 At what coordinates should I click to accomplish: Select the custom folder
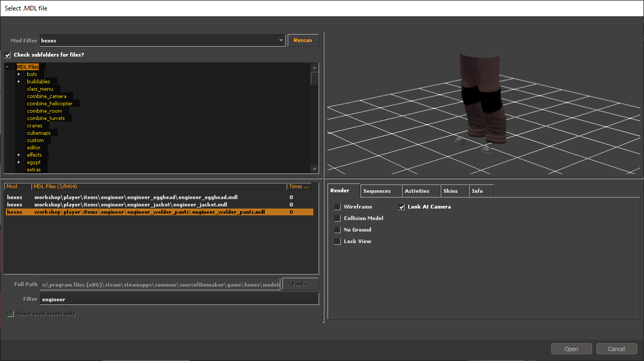pyautogui.click(x=36, y=140)
